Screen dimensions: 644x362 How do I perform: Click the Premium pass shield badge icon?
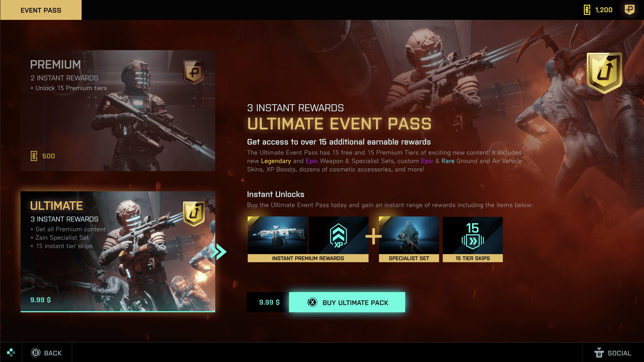194,72
